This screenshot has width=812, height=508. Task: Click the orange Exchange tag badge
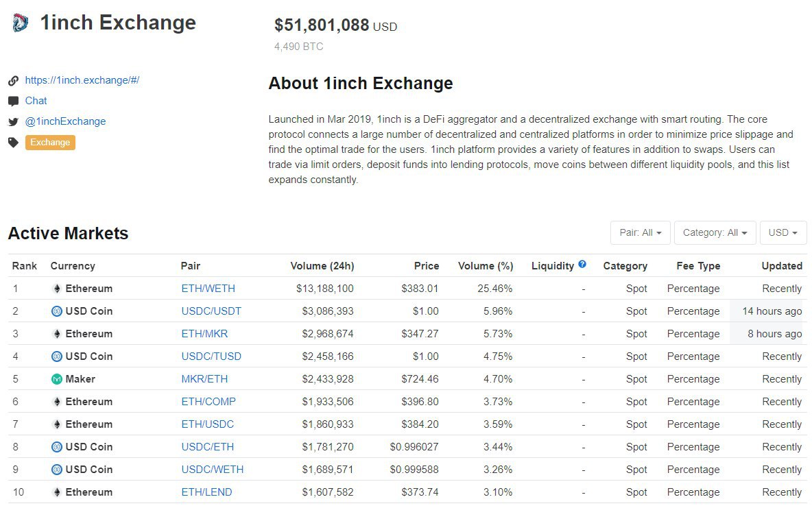click(50, 143)
